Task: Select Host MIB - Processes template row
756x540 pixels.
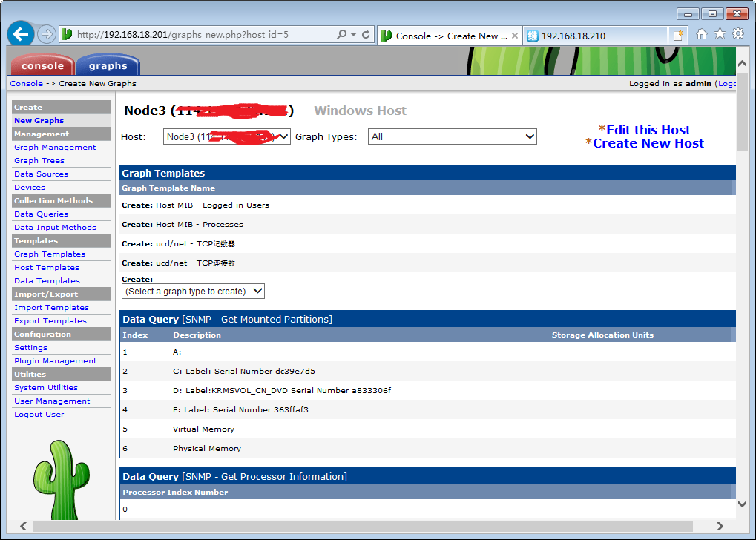Action: click(x=427, y=224)
